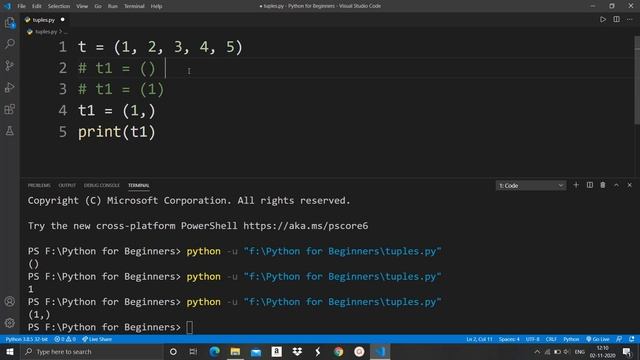
Task: Select terminal from '1: Code' dropdown
Action: [x=531, y=186]
